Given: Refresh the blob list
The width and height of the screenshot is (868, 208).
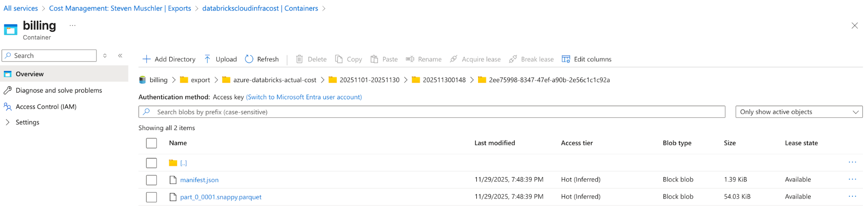Looking at the screenshot, I should pyautogui.click(x=262, y=59).
